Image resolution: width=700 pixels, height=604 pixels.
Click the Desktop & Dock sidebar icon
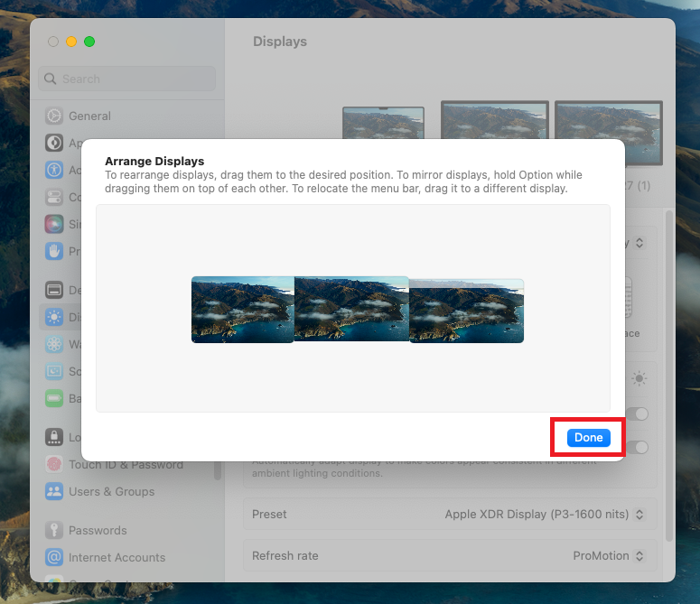click(x=54, y=290)
